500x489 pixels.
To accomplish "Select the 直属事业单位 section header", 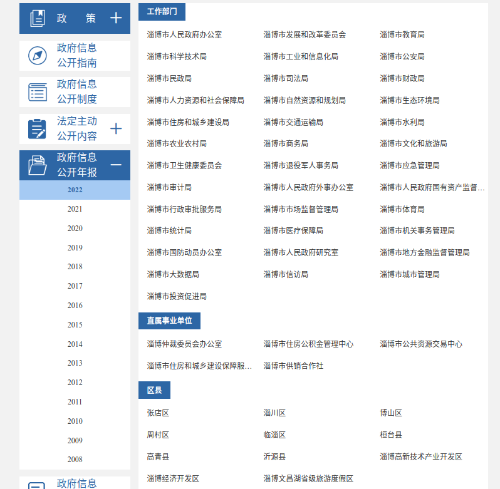I will (x=169, y=321).
